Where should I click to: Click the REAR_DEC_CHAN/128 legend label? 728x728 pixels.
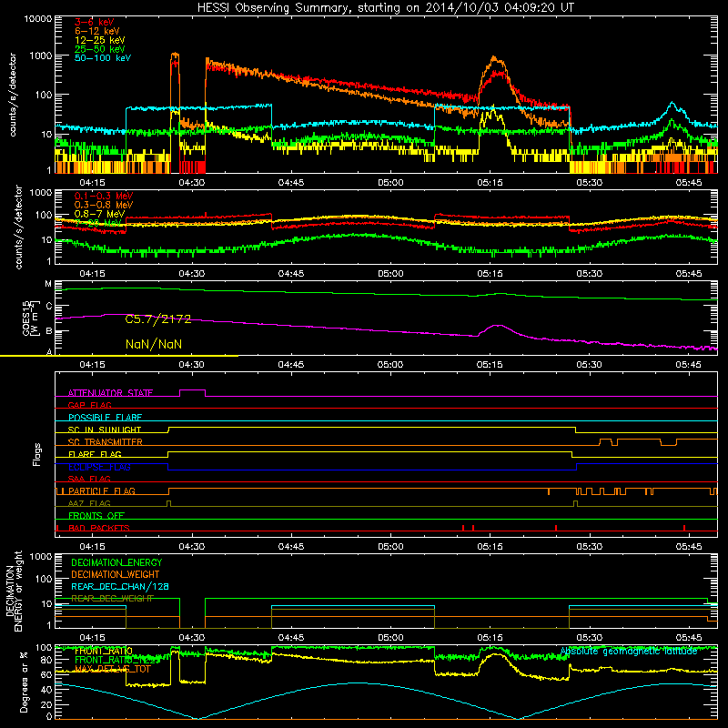pos(120,586)
